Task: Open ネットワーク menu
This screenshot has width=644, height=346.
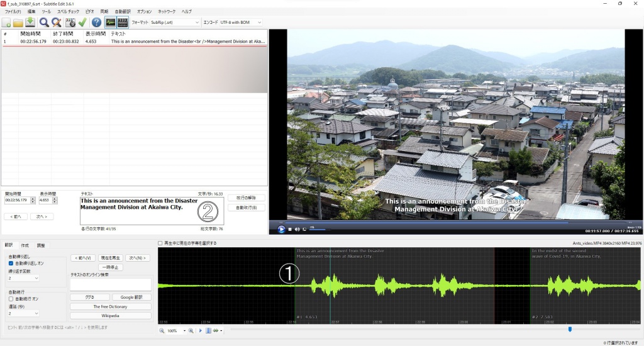Action: [167, 11]
